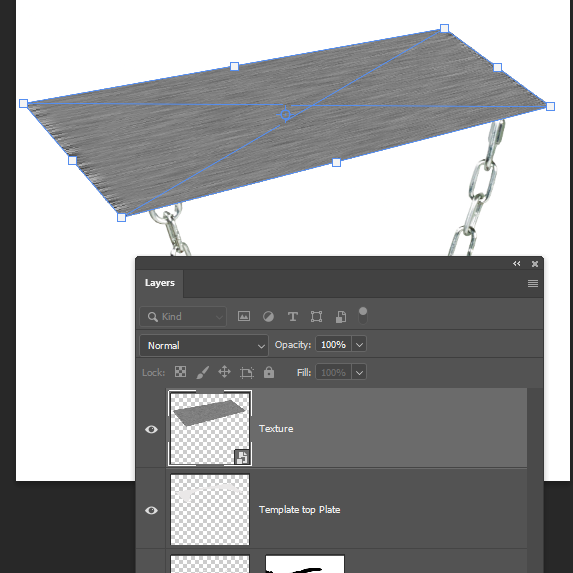The image size is (573, 573).
Task: Lock image pixels brush icon
Action: pos(202,372)
